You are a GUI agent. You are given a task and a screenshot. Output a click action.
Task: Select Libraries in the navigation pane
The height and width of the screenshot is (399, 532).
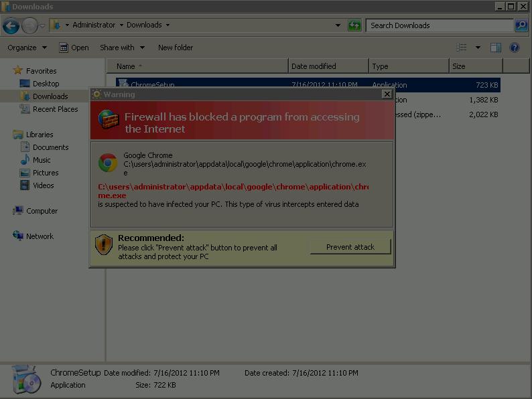[x=40, y=135]
